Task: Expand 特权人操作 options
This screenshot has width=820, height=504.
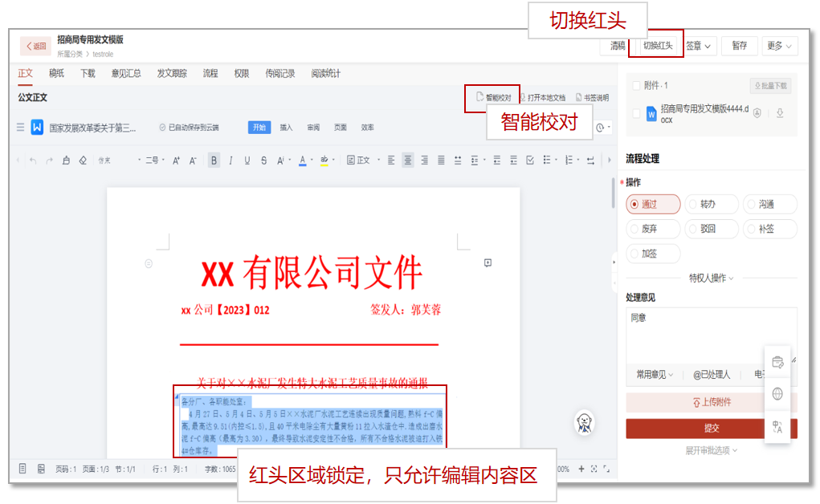Action: point(712,278)
